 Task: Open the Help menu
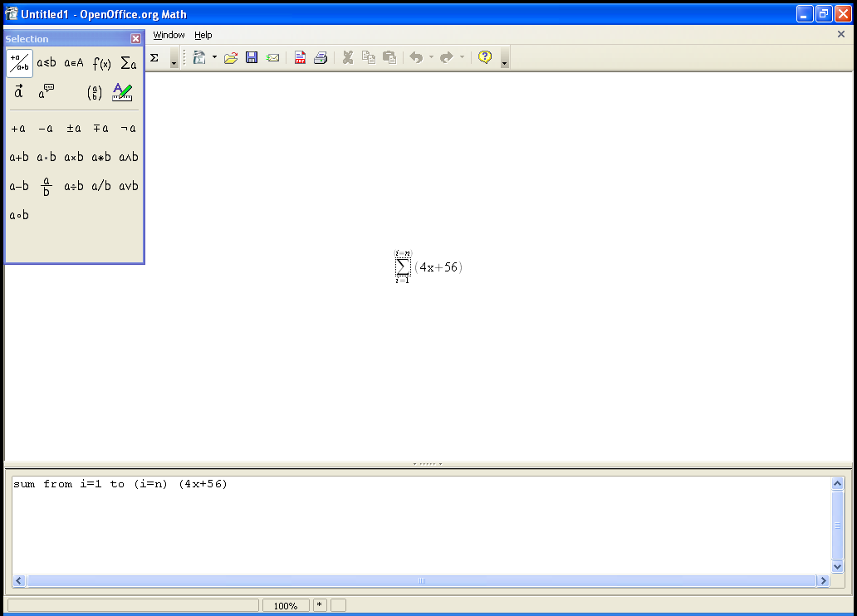coord(203,35)
